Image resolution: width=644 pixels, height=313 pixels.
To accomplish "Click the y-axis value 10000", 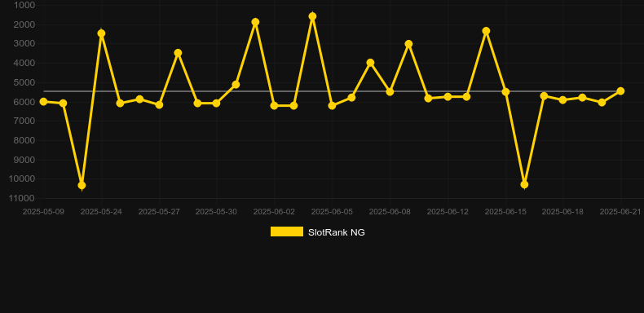I will [x=22, y=179].
